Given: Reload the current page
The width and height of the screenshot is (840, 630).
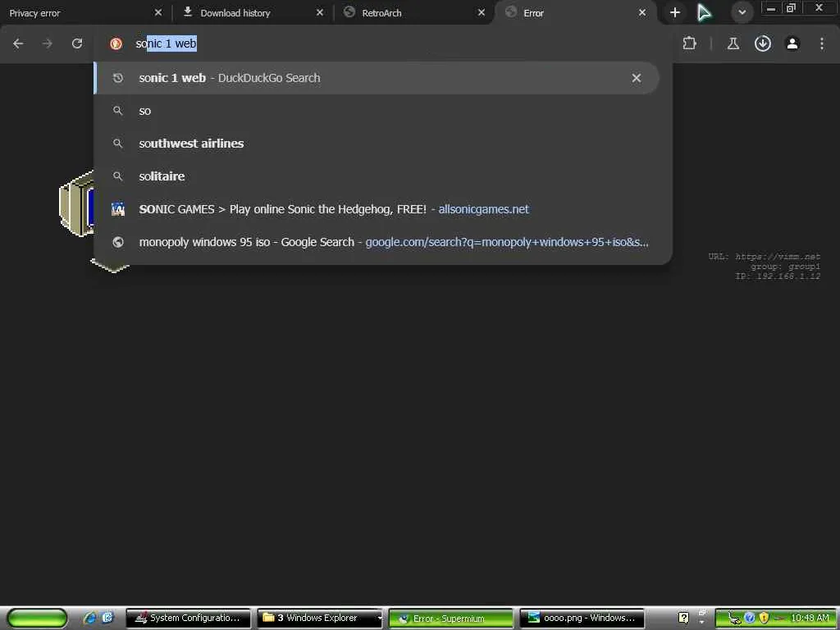Looking at the screenshot, I should tap(77, 43).
